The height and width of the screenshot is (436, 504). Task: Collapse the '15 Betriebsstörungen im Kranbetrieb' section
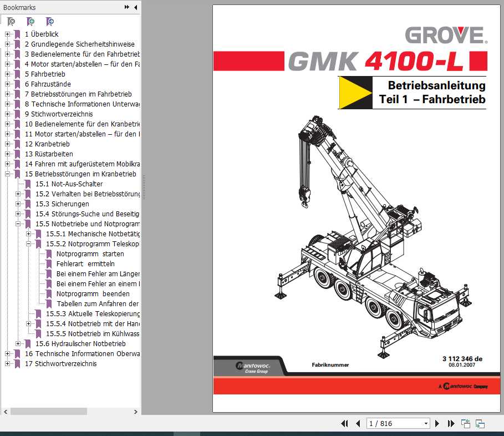[x=8, y=174]
